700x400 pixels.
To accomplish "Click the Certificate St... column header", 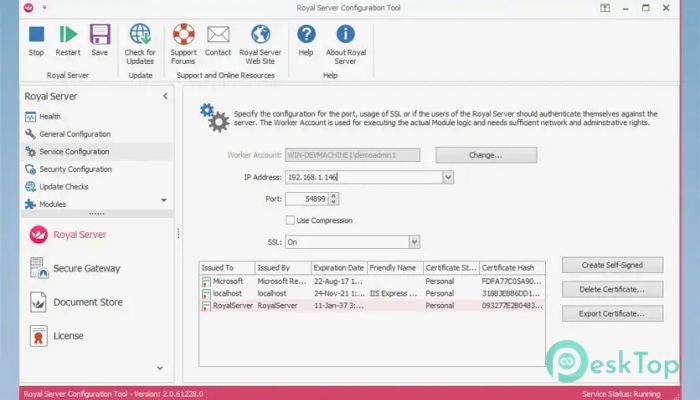I will coord(451,268).
